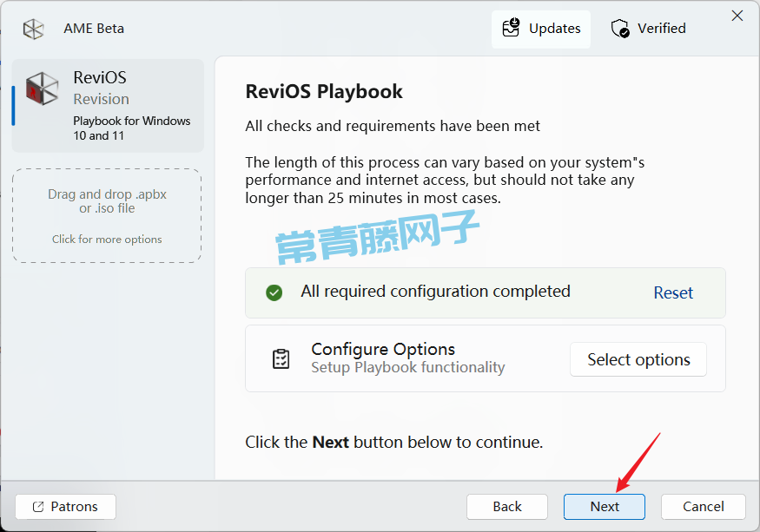Open the Verified status label

[x=661, y=29]
